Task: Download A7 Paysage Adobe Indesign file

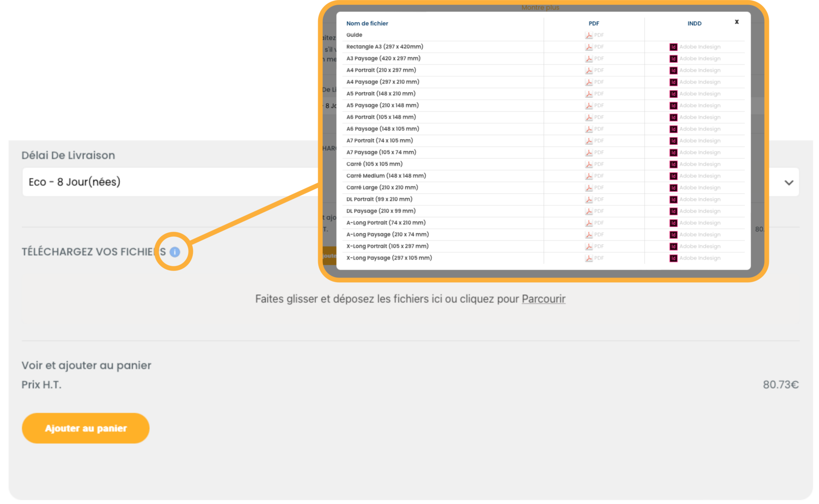Action: [695, 152]
